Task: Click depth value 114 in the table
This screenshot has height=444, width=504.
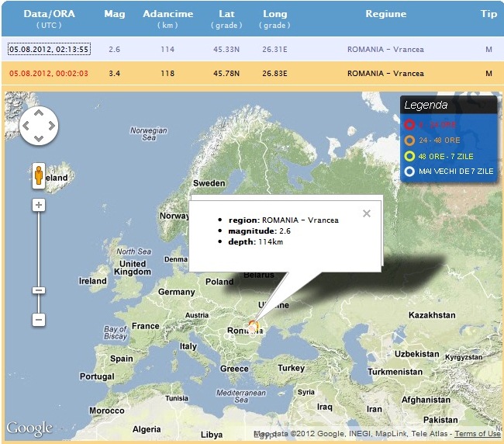Action: click(167, 49)
